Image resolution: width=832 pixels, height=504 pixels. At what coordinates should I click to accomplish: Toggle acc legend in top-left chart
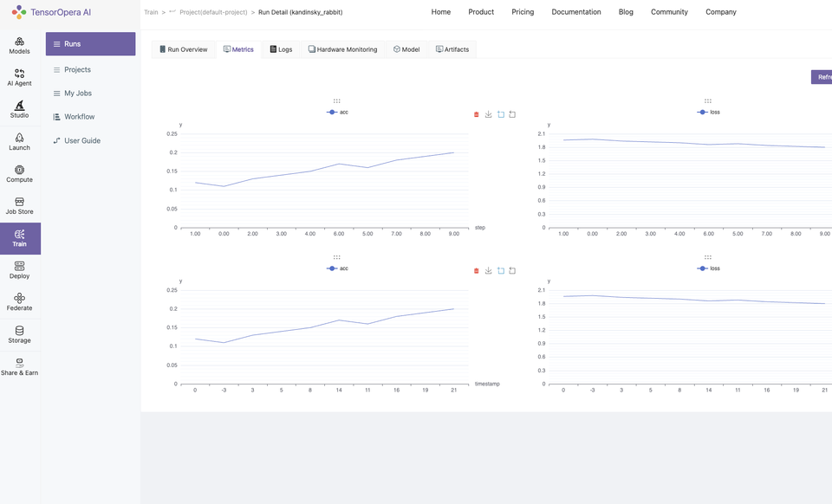(x=337, y=112)
